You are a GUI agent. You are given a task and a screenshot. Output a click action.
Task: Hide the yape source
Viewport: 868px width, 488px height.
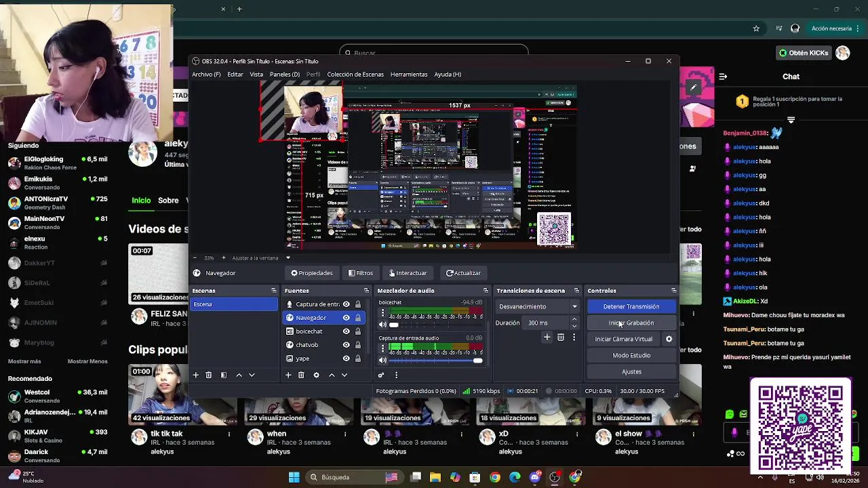click(x=347, y=359)
